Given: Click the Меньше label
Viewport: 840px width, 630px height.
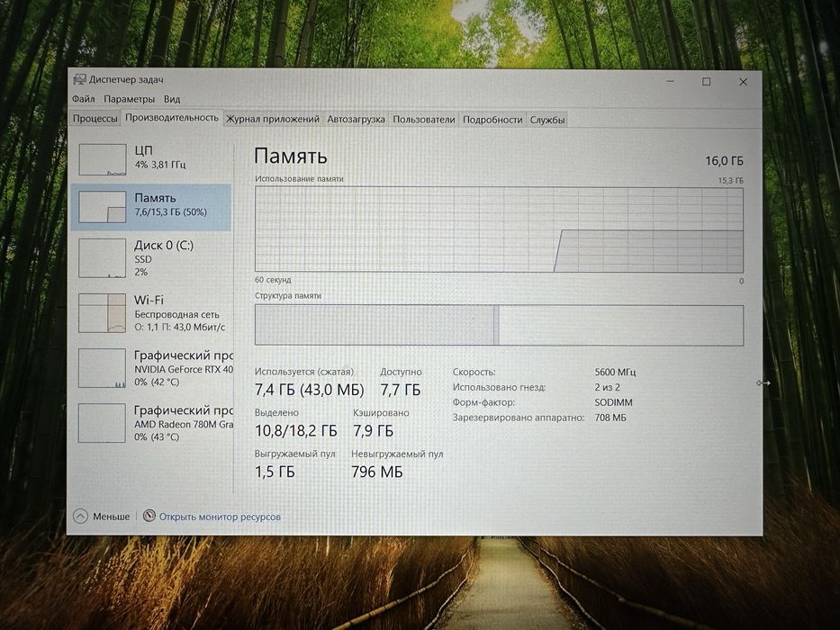Looking at the screenshot, I should click(111, 517).
